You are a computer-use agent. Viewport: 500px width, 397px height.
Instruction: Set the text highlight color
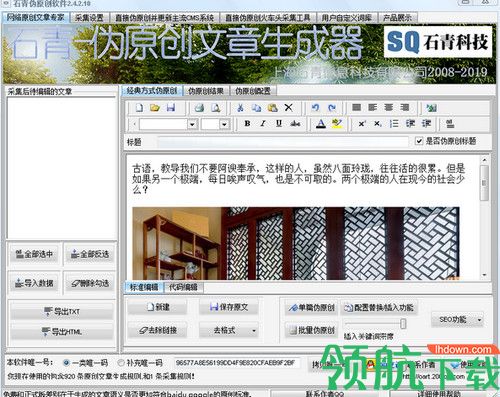pos(337,124)
